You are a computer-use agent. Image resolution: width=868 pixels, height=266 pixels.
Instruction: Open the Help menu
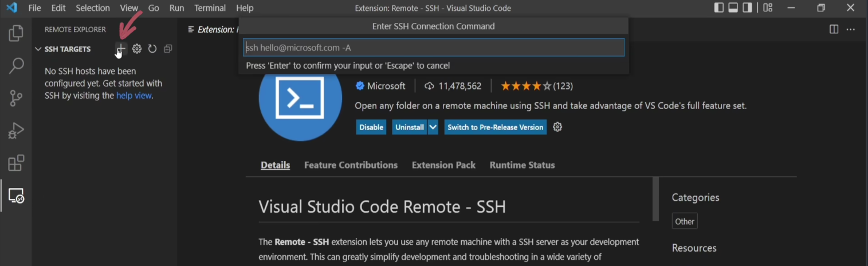coord(245,8)
